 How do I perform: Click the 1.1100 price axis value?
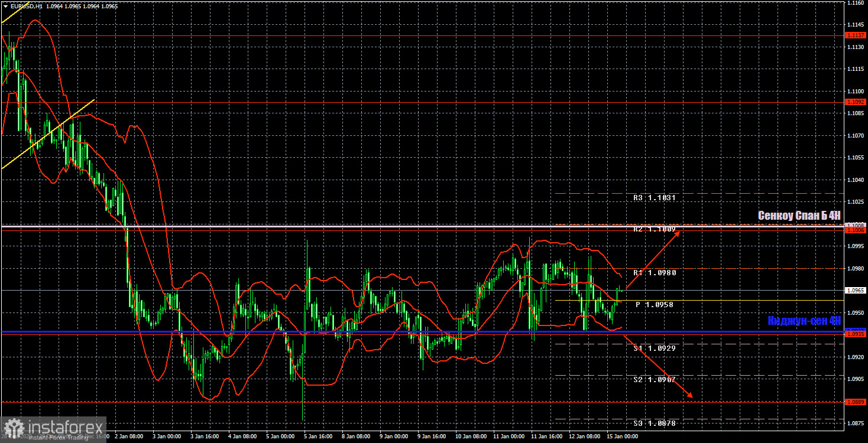[856, 92]
